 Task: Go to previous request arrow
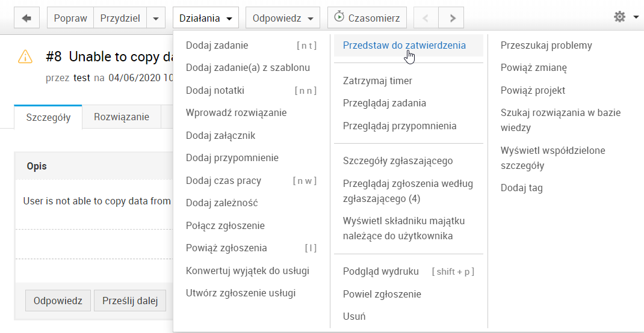tap(426, 18)
